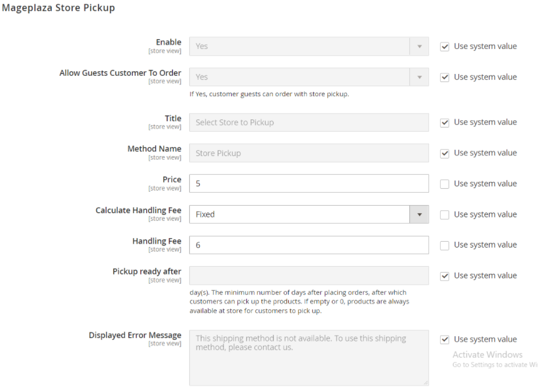Click the Displayed Error Message textarea
Viewport: 538px width, 392px height.
(x=309, y=357)
